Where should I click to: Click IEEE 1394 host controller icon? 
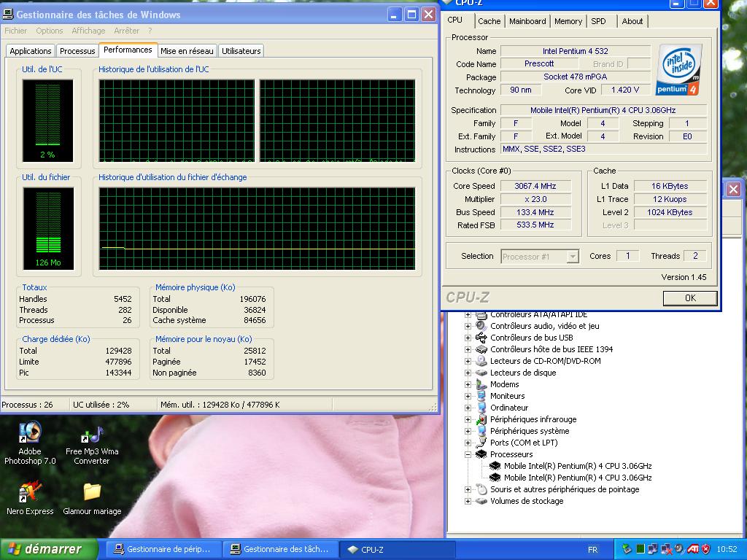481,349
